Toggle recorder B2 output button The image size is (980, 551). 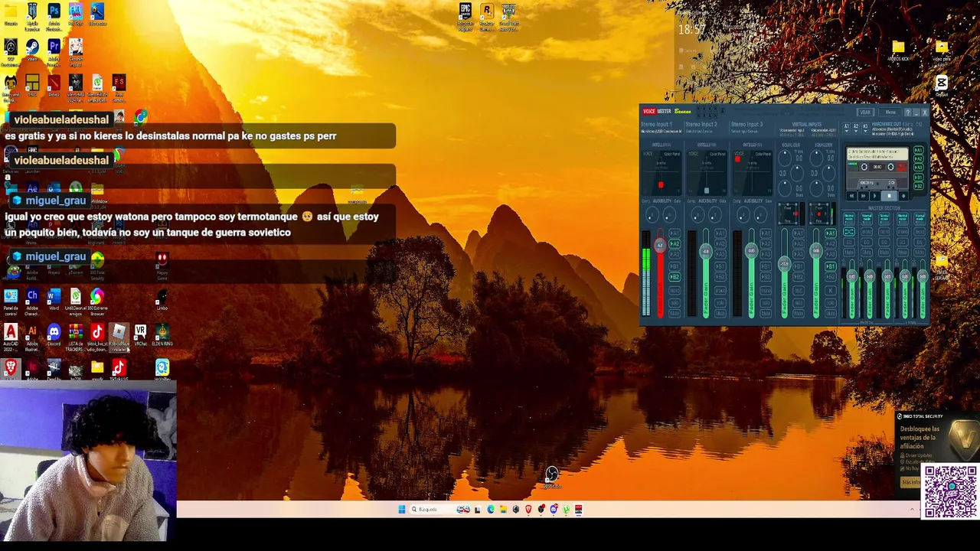click(x=919, y=186)
